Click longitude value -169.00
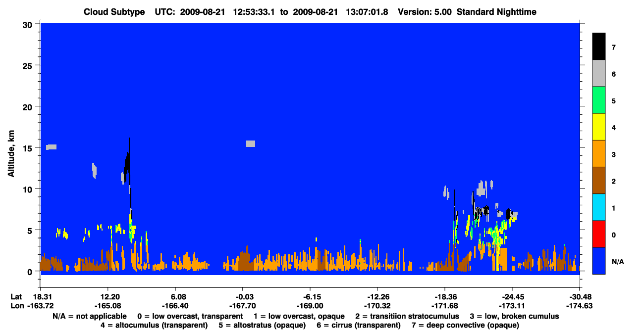Screen dimensions: 644x330 (310, 306)
